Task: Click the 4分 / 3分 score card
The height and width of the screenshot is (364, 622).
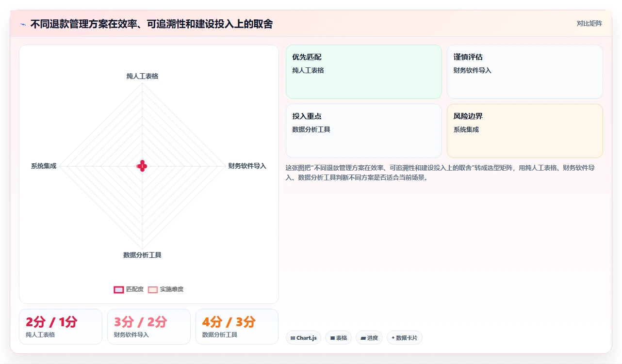Action: click(x=237, y=327)
